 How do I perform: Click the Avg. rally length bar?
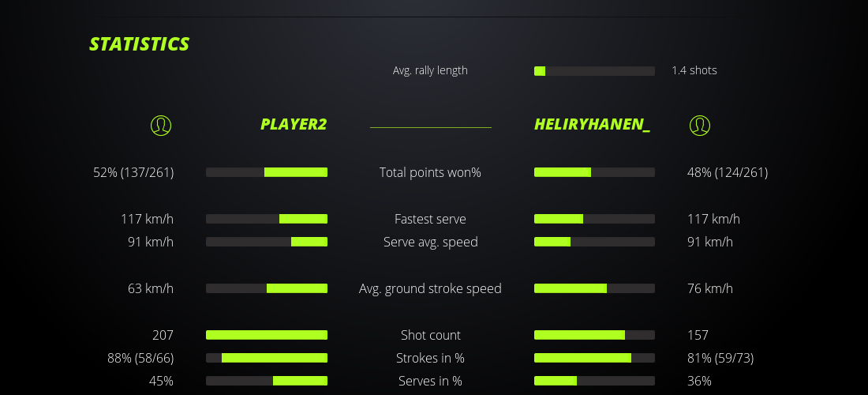tap(594, 71)
